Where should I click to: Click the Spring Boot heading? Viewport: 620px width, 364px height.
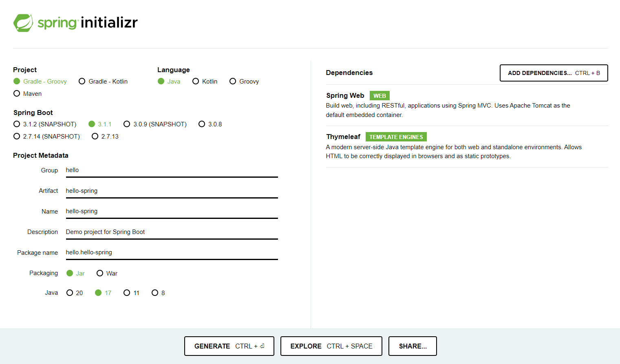(33, 113)
